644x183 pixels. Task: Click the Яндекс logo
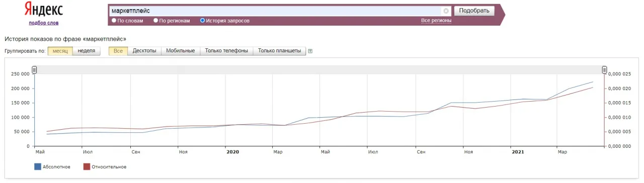44,10
